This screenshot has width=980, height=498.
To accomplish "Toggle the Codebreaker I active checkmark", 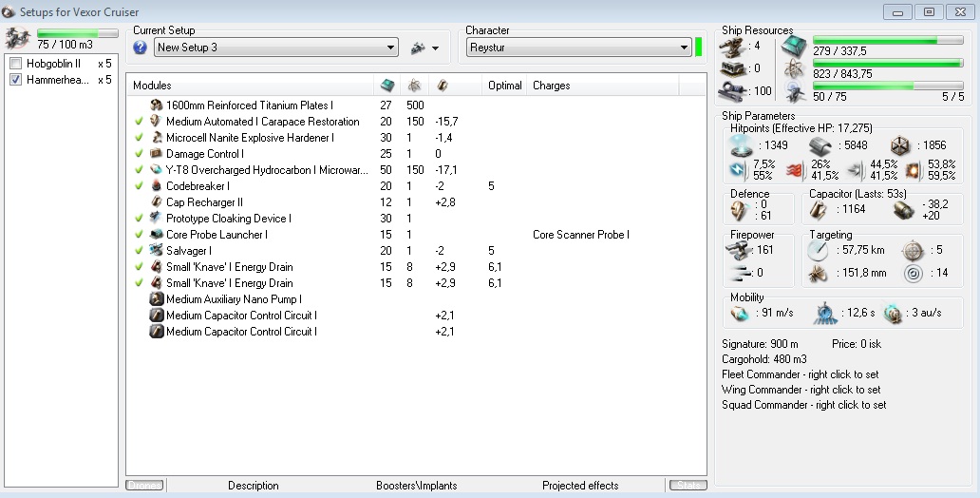I will click(x=139, y=186).
